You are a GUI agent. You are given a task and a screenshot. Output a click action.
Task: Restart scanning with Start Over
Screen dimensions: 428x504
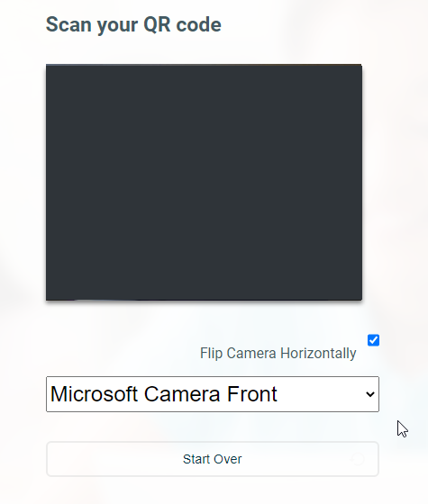coord(213,459)
